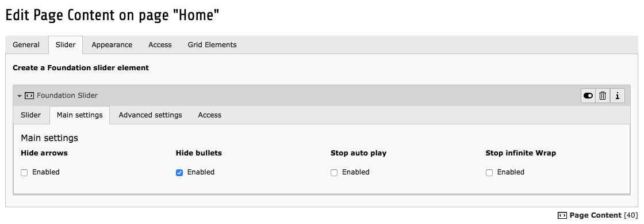Switch to the Grid Elements tab

pos(212,45)
